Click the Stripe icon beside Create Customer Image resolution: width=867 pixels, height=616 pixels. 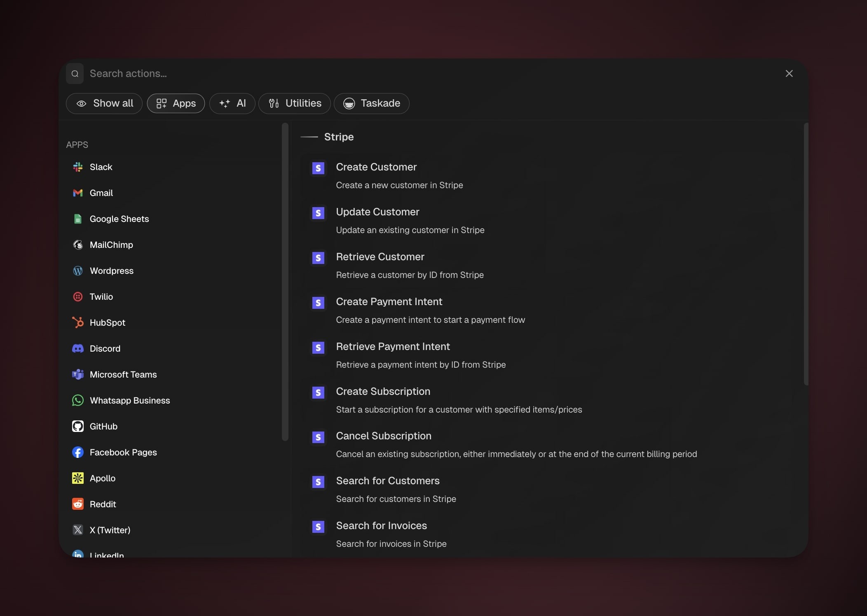coord(318,168)
